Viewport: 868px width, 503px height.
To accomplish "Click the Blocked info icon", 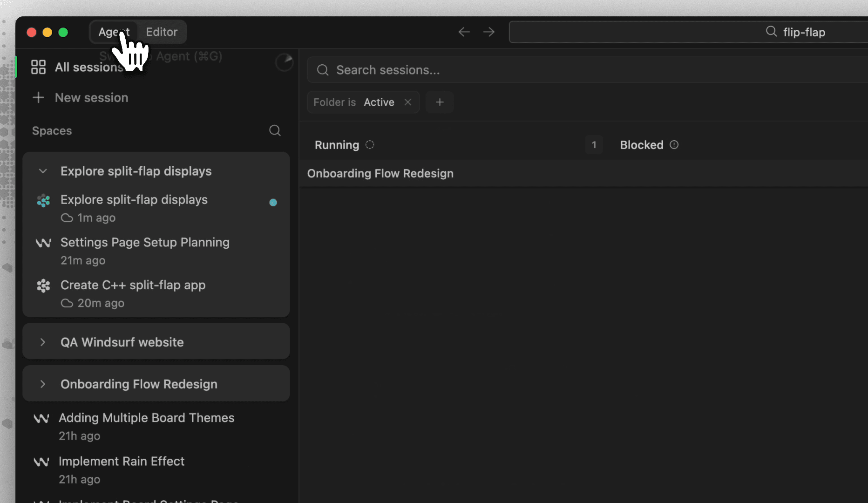I will coord(674,145).
